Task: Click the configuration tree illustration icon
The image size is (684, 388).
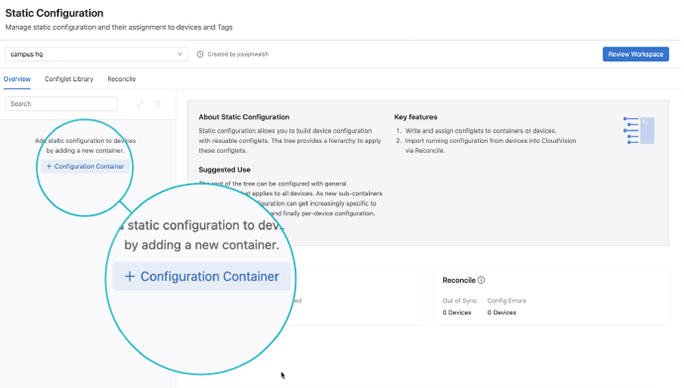Action: (x=639, y=130)
